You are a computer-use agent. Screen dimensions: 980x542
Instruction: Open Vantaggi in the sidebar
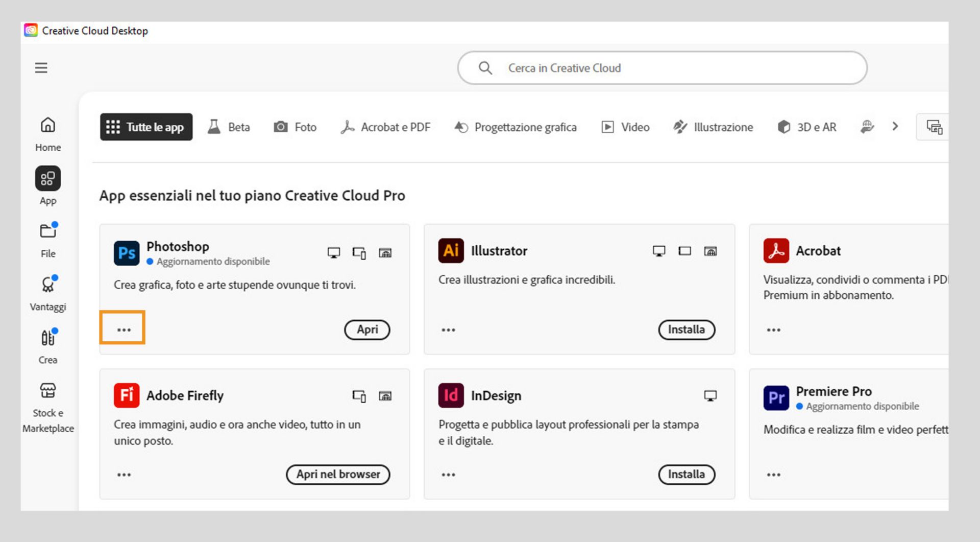click(x=48, y=293)
